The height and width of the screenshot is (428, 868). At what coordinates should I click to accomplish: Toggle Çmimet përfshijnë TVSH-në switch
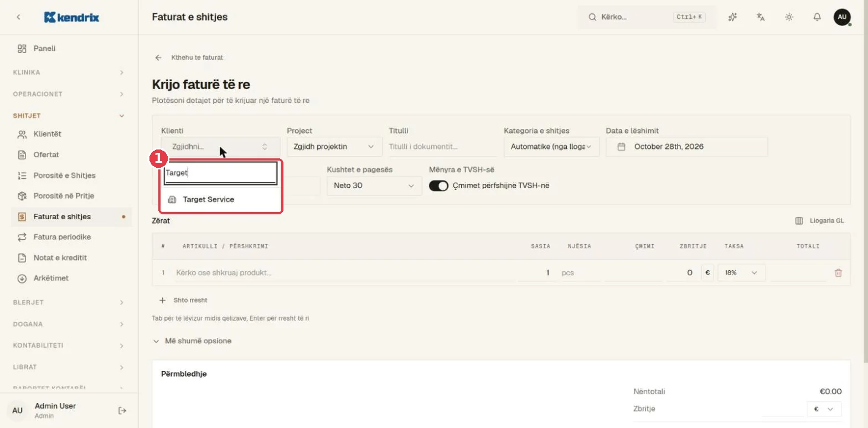(438, 185)
